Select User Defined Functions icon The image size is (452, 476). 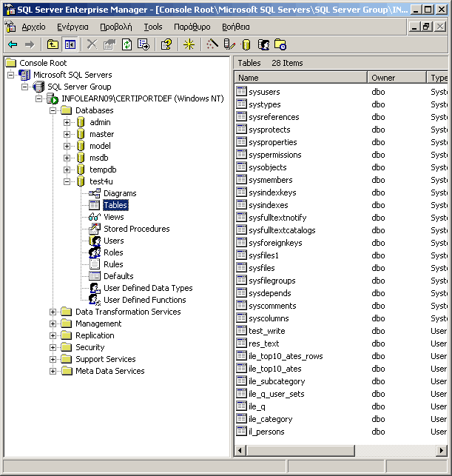click(x=95, y=300)
